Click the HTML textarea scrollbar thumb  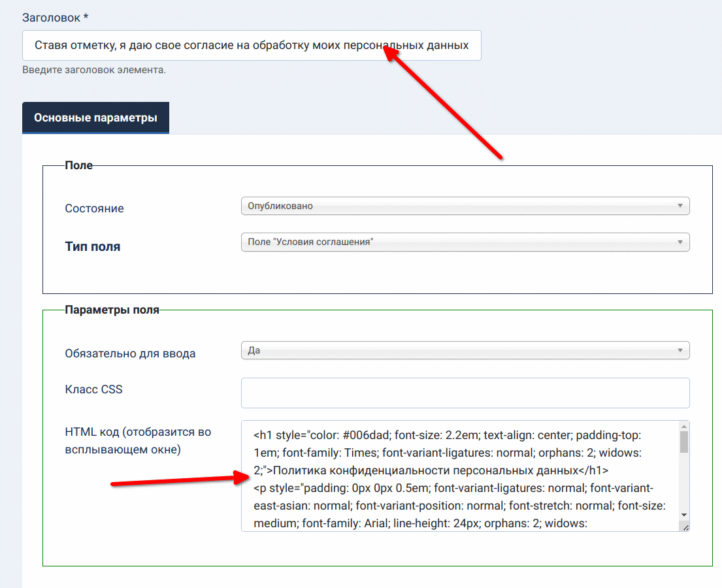[x=684, y=442]
